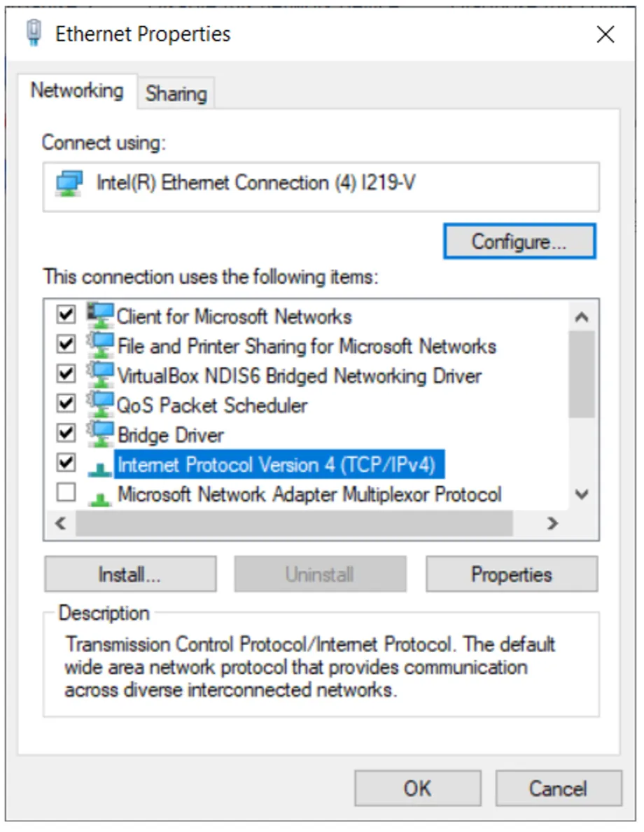Click the Client for Microsoft Networks icon
The height and width of the screenshot is (832, 644).
100,315
